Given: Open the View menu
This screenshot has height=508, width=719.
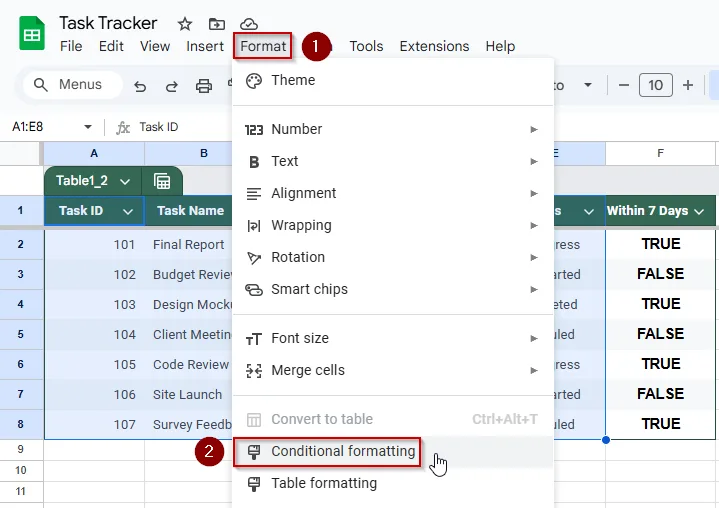Looking at the screenshot, I should pos(155,46).
